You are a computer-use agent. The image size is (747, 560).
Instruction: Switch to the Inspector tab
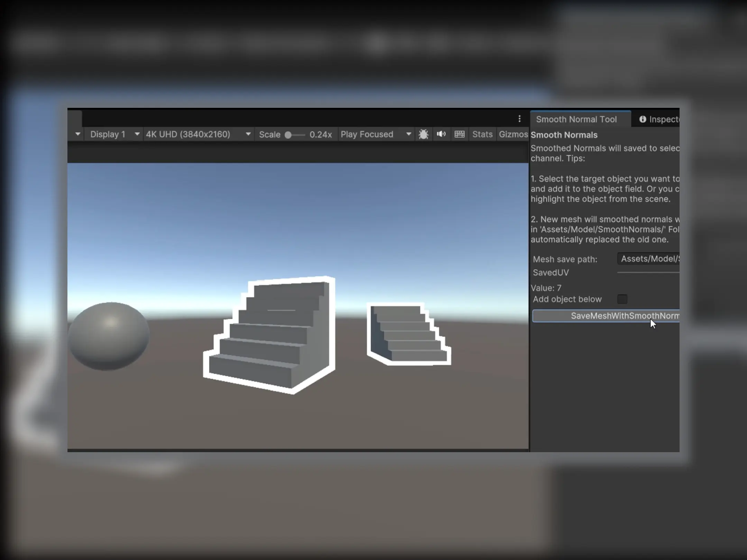click(x=662, y=119)
